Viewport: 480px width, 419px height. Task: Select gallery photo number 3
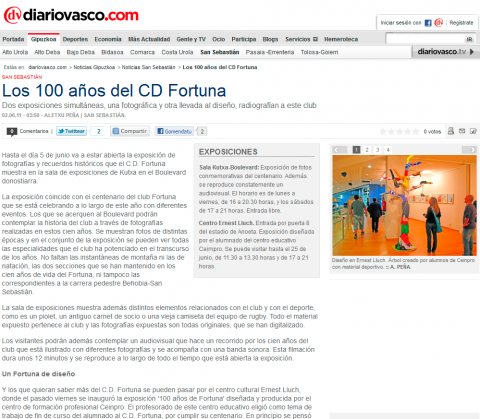pos(378,150)
